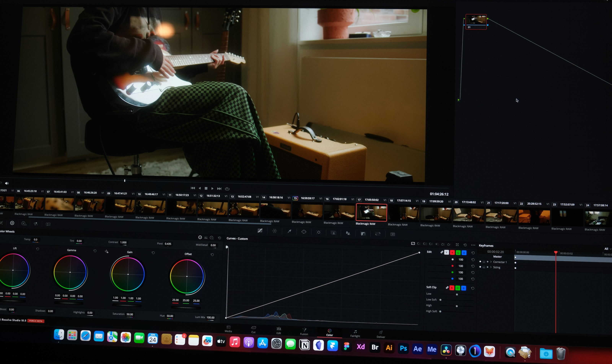Viewport: 612px width, 364px height.
Task: Select clip 18 thumbnail in the timeline
Action: coord(404,213)
